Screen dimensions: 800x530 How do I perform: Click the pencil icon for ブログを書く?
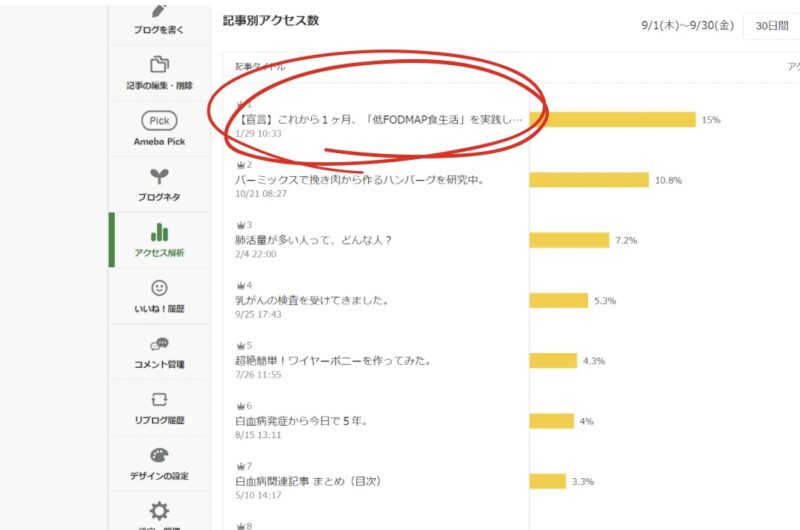click(x=159, y=9)
